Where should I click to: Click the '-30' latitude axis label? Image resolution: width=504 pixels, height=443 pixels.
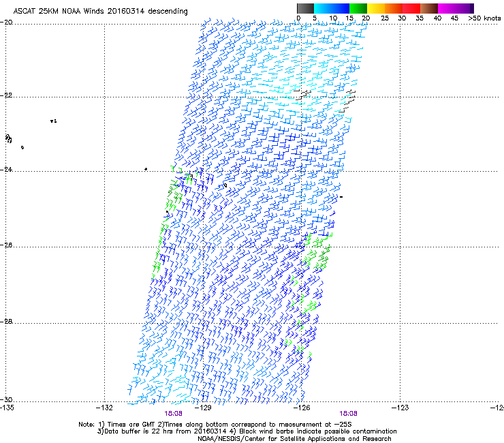(x=6, y=399)
